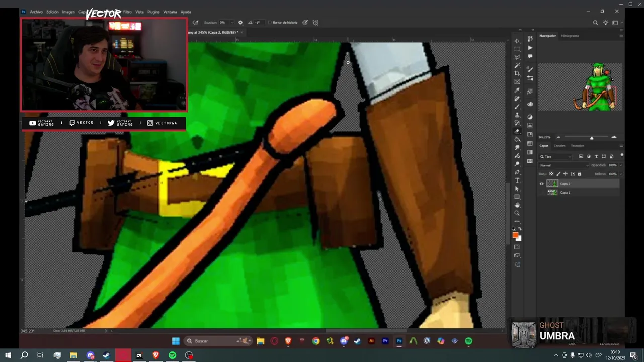The width and height of the screenshot is (644, 362).
Task: Swap foreground and background colors
Action: click(520, 228)
